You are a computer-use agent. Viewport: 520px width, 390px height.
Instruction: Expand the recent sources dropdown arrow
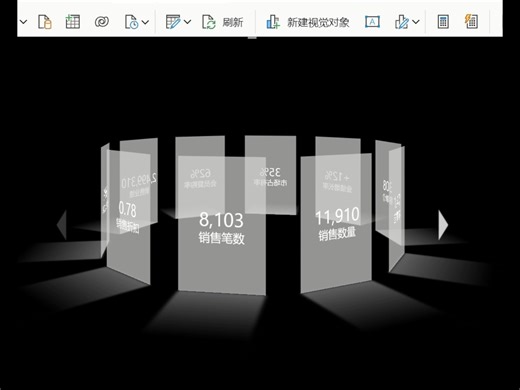coord(145,22)
